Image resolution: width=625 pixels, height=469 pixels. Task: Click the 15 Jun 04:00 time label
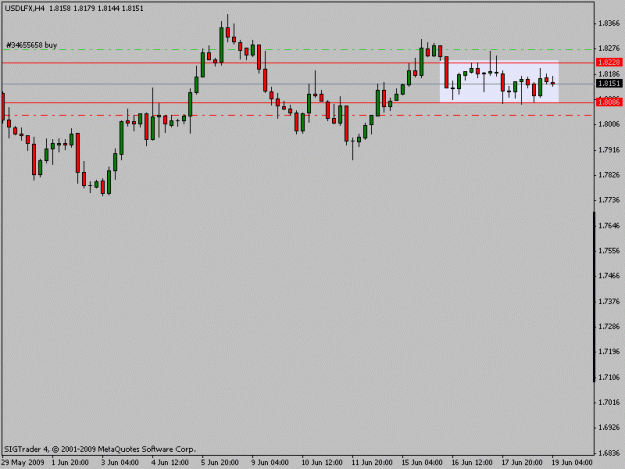tap(422, 463)
